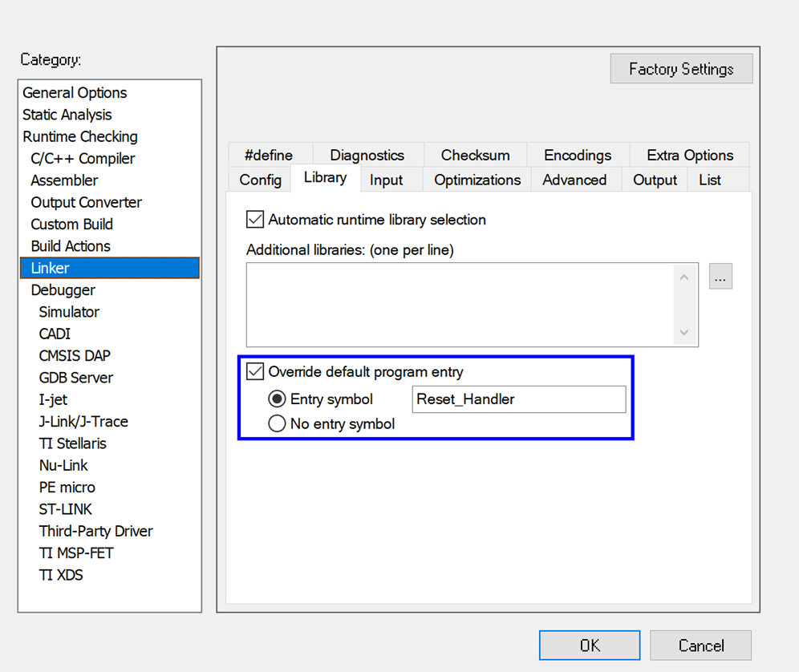This screenshot has height=672, width=799.
Task: Switch to the Config tab
Action: [259, 180]
